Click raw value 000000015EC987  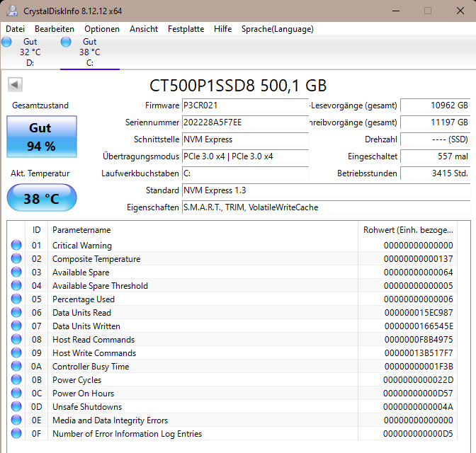click(419, 313)
